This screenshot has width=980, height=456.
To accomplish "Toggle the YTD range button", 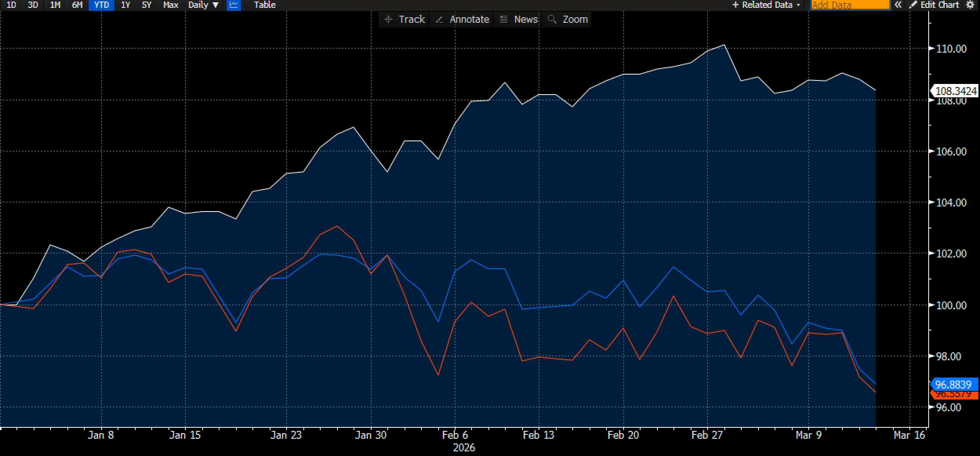I will pos(102,5).
